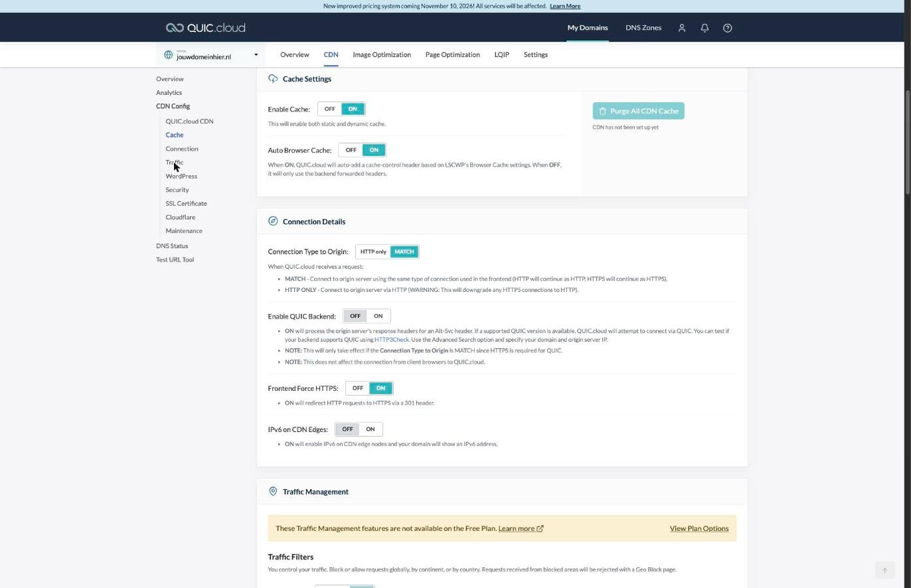Image resolution: width=911 pixels, height=588 pixels.
Task: Select WordPress in the sidebar
Action: point(181,177)
